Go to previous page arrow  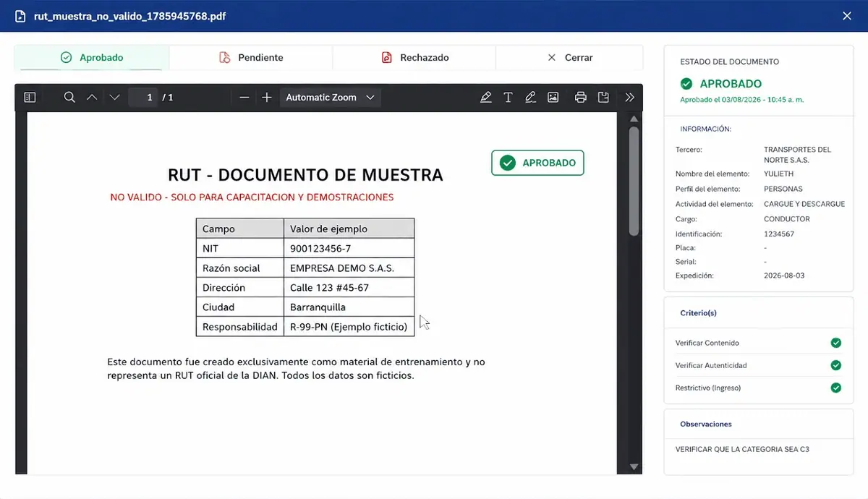[x=92, y=97]
